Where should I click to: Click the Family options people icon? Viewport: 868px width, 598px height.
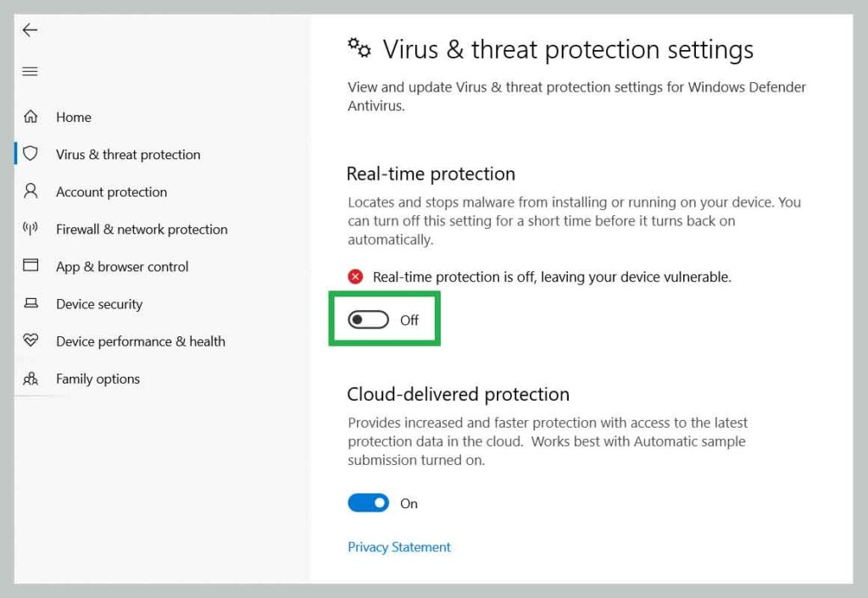tap(31, 379)
